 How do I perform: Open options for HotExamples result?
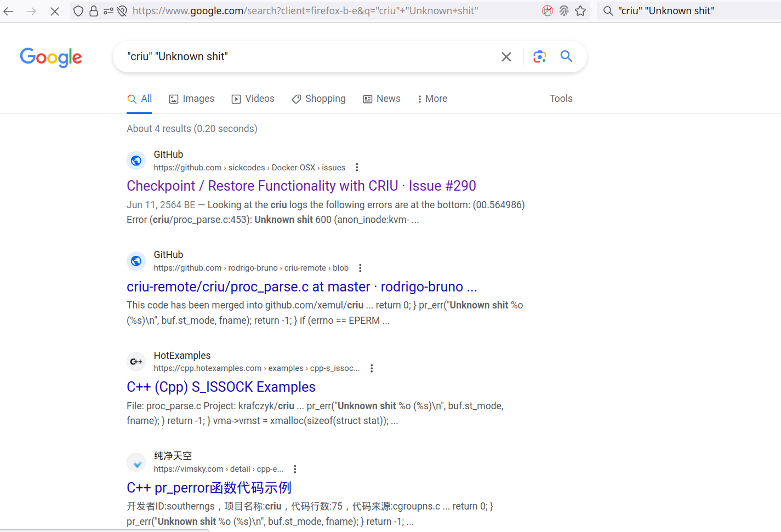point(372,368)
